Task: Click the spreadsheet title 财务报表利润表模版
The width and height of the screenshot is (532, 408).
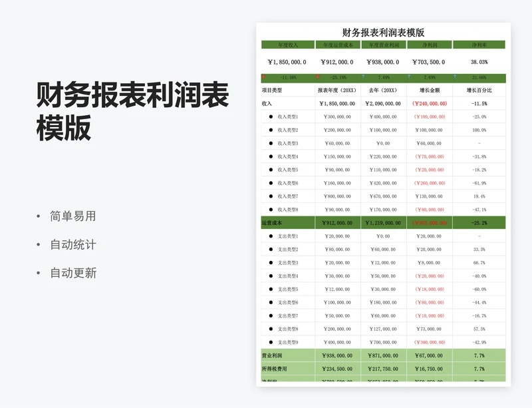Action: [x=383, y=33]
